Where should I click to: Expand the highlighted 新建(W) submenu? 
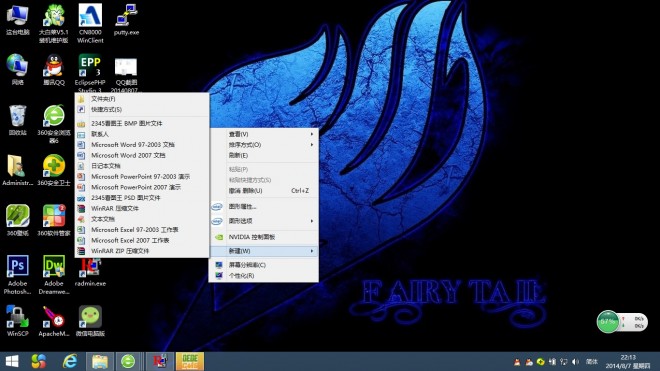(264, 251)
